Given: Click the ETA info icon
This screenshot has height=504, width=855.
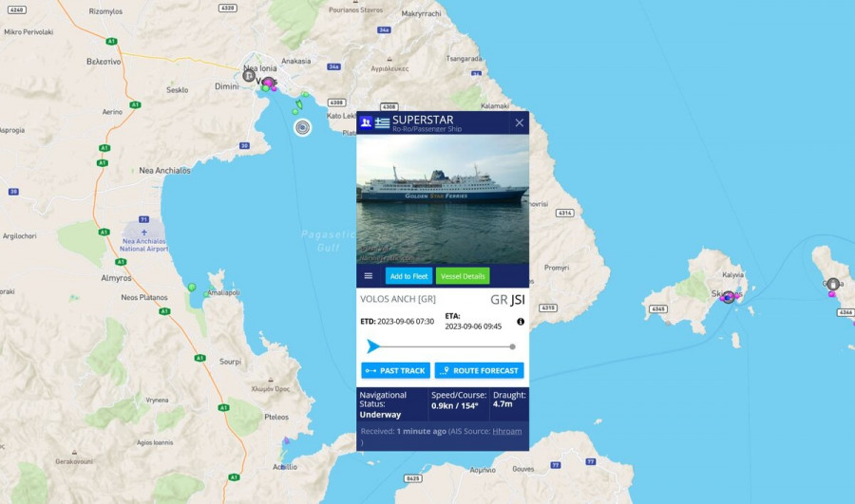Looking at the screenshot, I should coord(521,322).
